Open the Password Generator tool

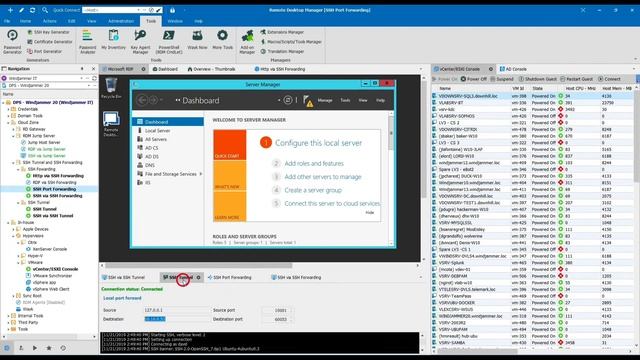pos(12,42)
